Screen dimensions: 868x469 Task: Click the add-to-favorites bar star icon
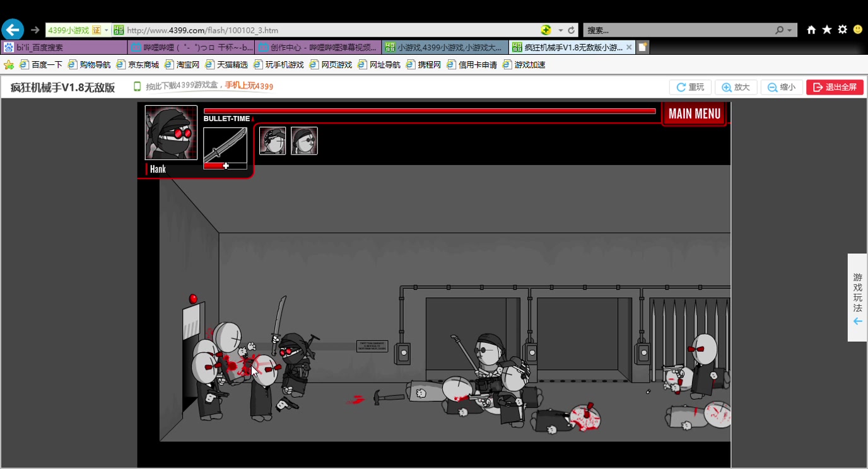pos(9,64)
